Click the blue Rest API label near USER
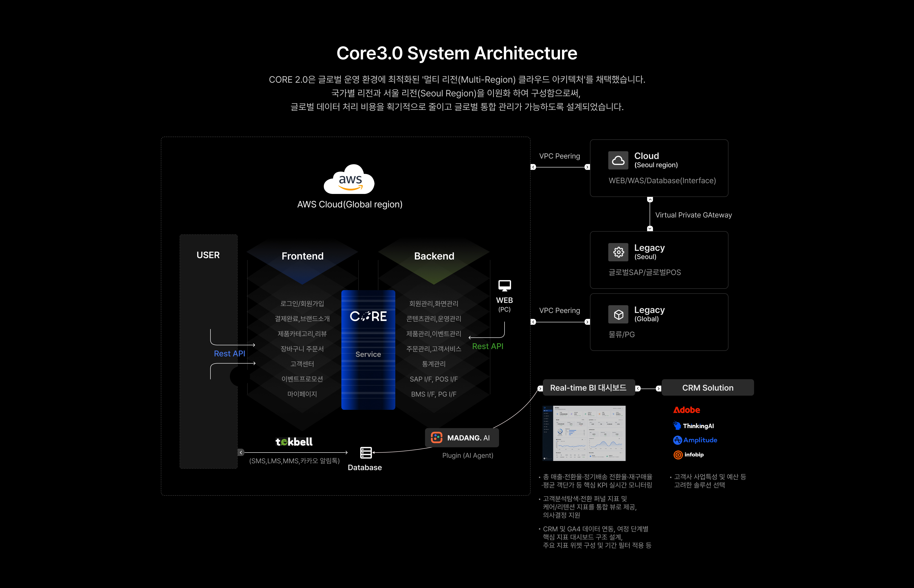914x588 pixels. [x=229, y=354]
